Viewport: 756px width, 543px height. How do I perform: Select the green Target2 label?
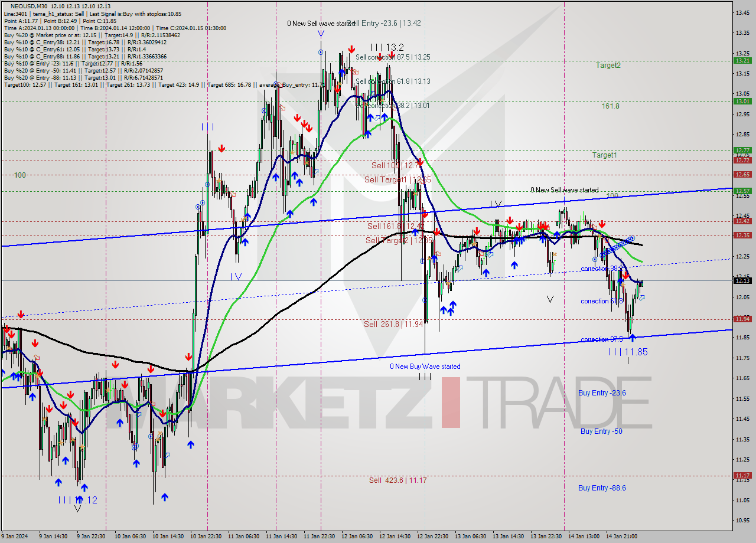[608, 66]
